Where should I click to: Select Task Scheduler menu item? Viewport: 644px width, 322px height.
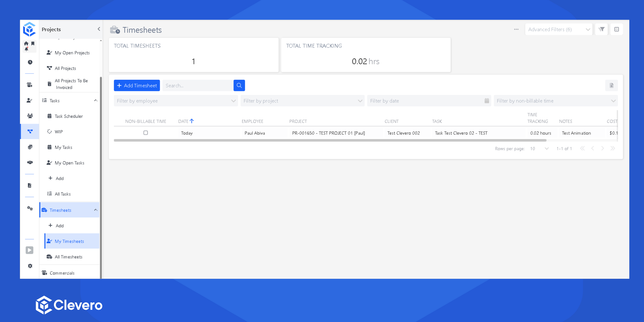pyautogui.click(x=69, y=116)
